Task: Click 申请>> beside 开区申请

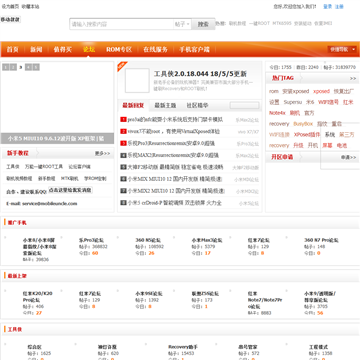Action: (348, 157)
